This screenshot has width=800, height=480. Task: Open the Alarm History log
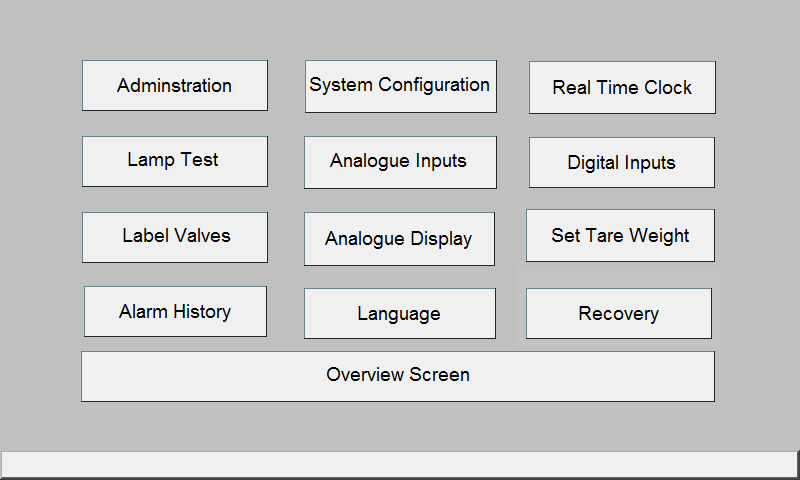[176, 311]
